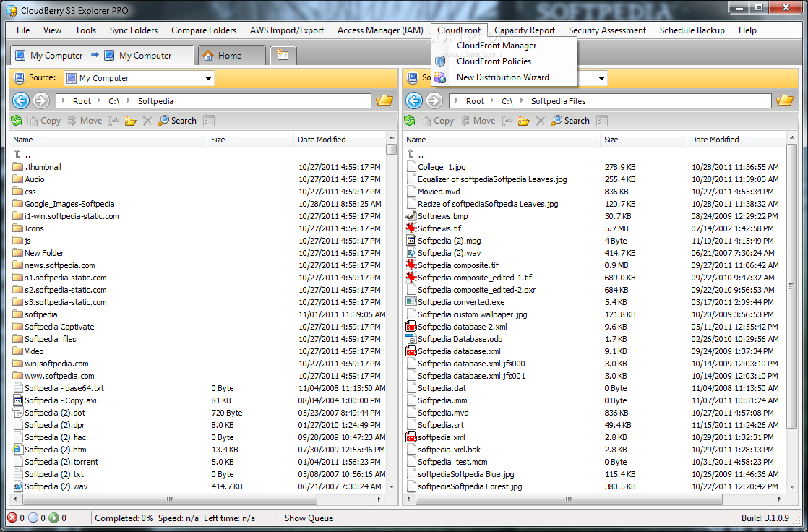808x532 pixels.
Task: Click the rename icon in the right toolbar
Action: 507,121
